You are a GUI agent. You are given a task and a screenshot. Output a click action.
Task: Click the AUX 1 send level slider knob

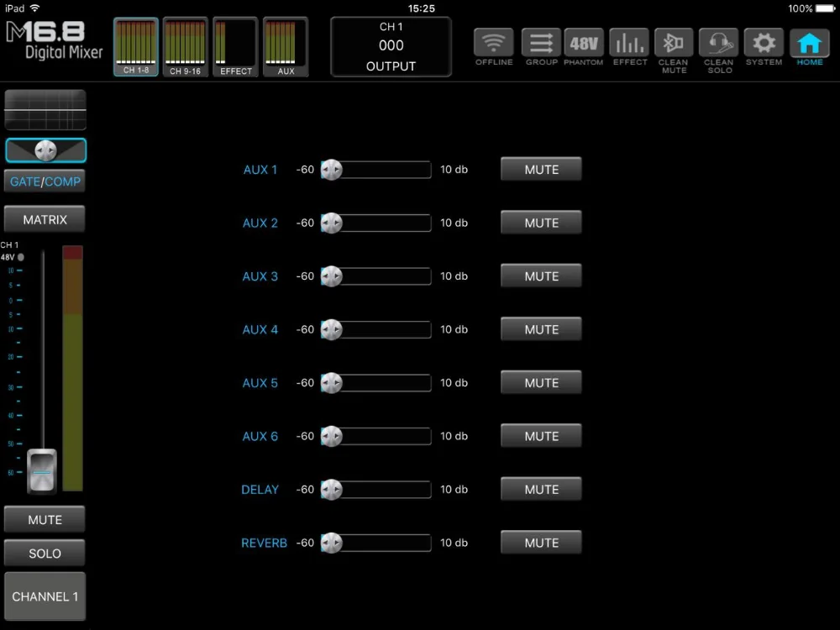tap(332, 170)
